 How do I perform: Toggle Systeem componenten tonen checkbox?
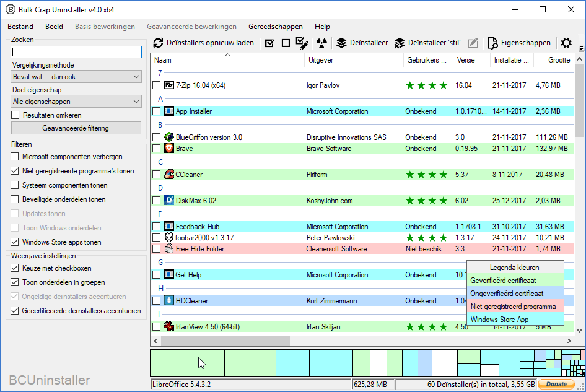(15, 185)
